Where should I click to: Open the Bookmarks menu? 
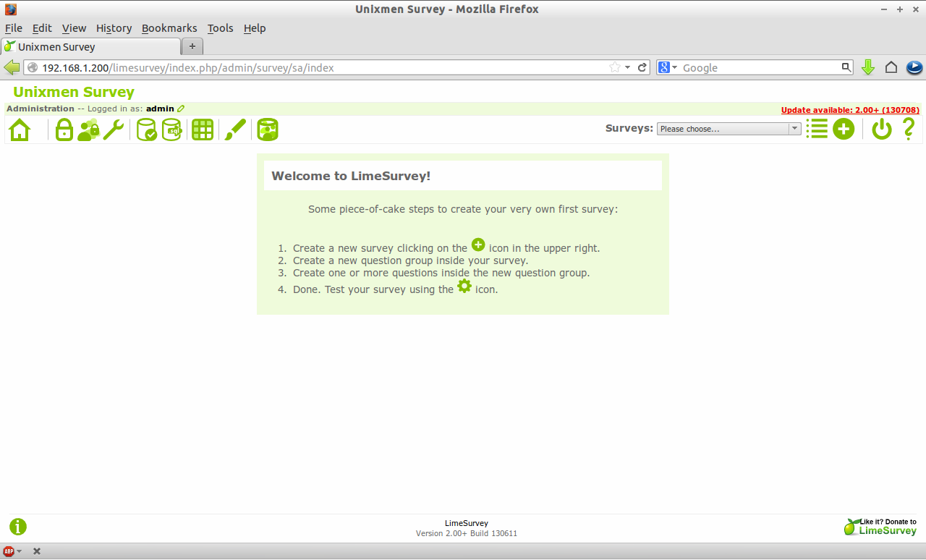point(169,28)
